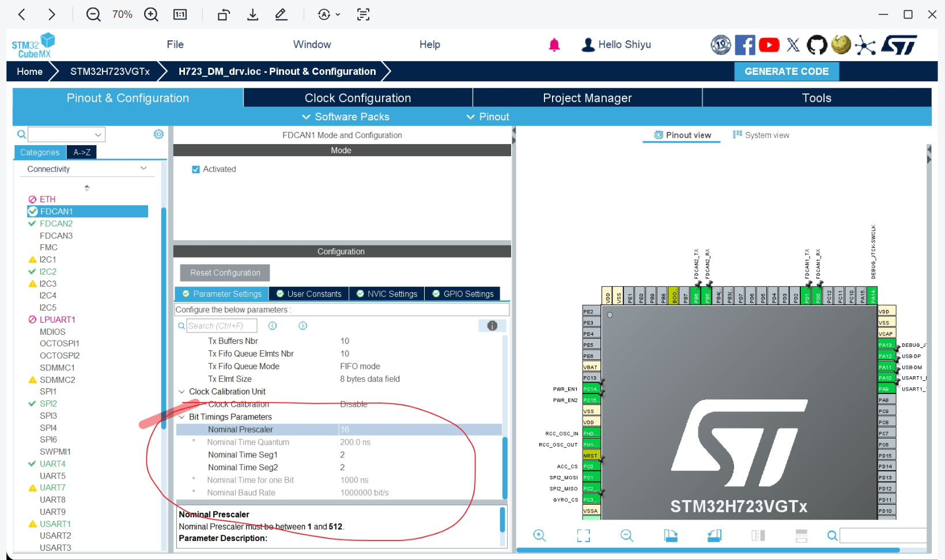Screen dimensions: 945x560
Task: Open the File menu
Action: tap(175, 44)
